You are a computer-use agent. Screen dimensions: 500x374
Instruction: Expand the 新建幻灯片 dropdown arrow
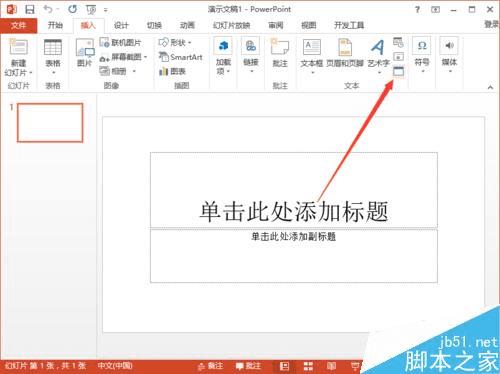coord(30,73)
